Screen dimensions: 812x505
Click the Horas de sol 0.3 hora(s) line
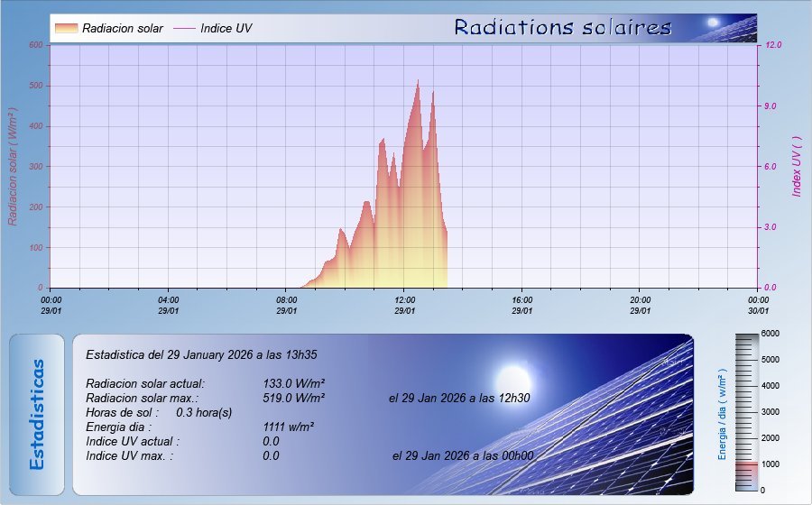pos(159,412)
